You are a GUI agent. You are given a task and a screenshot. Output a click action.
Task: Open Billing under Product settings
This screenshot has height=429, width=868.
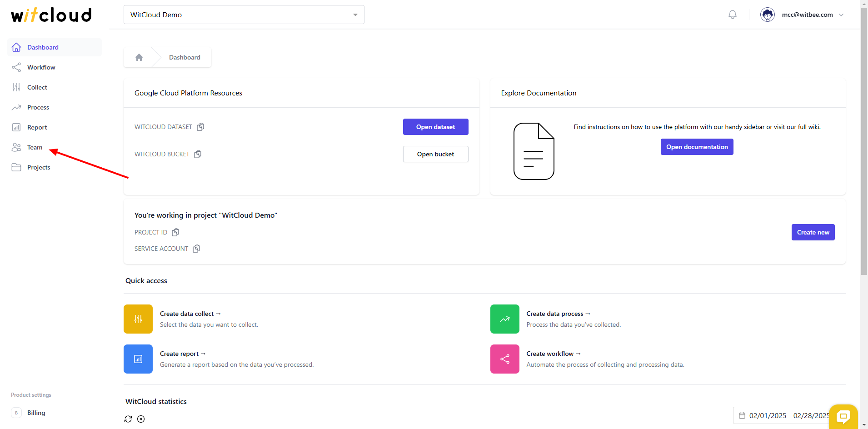pyautogui.click(x=55, y=413)
